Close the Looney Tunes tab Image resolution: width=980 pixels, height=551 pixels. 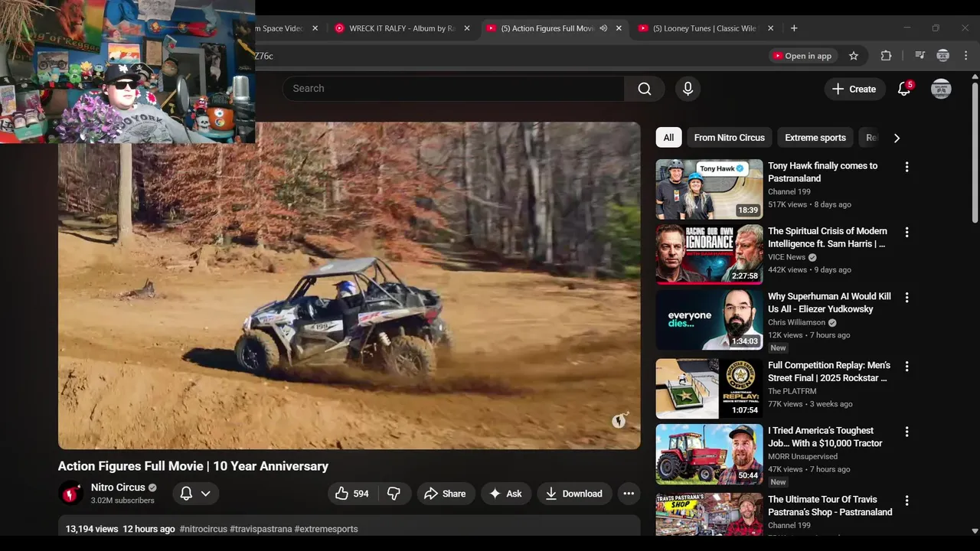[770, 28]
